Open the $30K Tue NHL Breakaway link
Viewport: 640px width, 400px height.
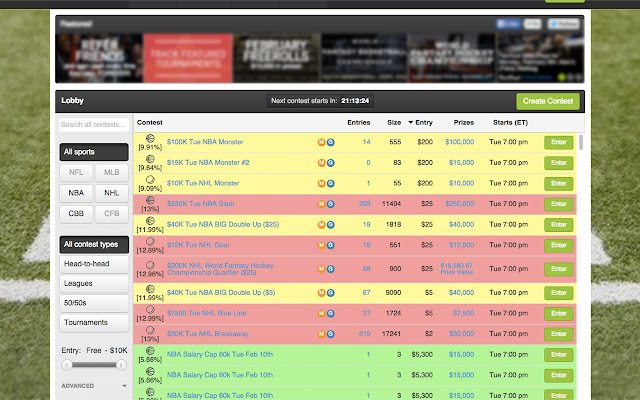click(x=207, y=334)
